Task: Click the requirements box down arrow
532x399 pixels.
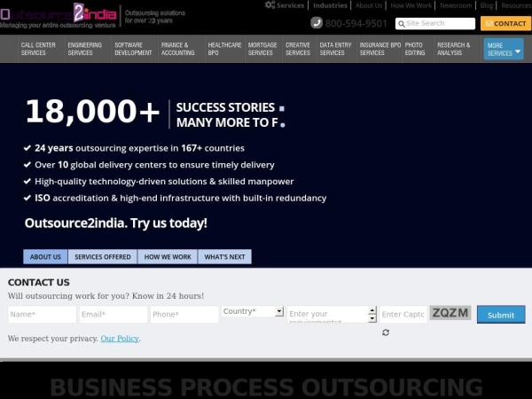Action: [372, 318]
